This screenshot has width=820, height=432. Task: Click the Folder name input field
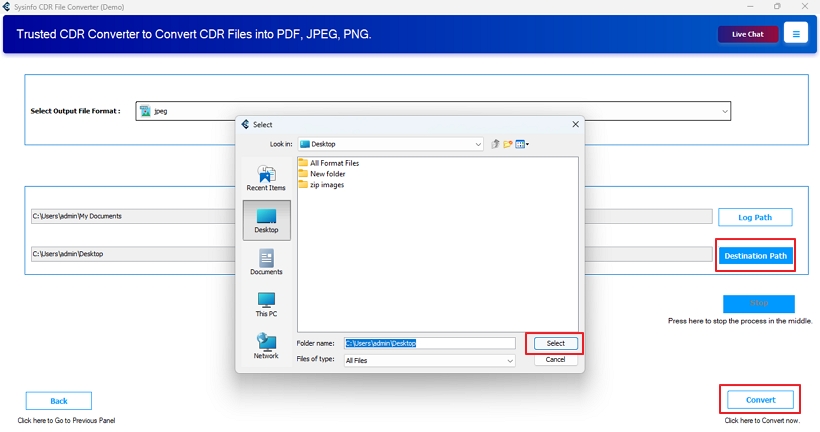429,343
